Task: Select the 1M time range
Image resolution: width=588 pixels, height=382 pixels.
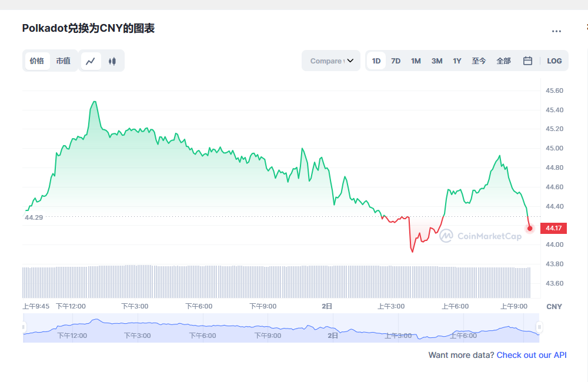Action: coord(416,61)
